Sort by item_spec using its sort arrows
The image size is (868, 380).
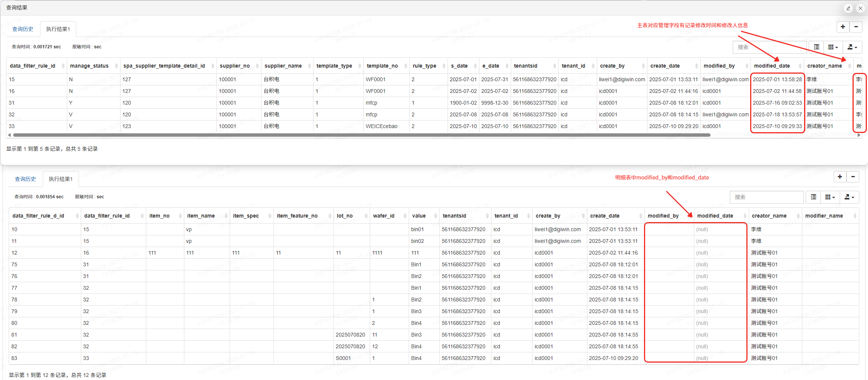coord(270,216)
